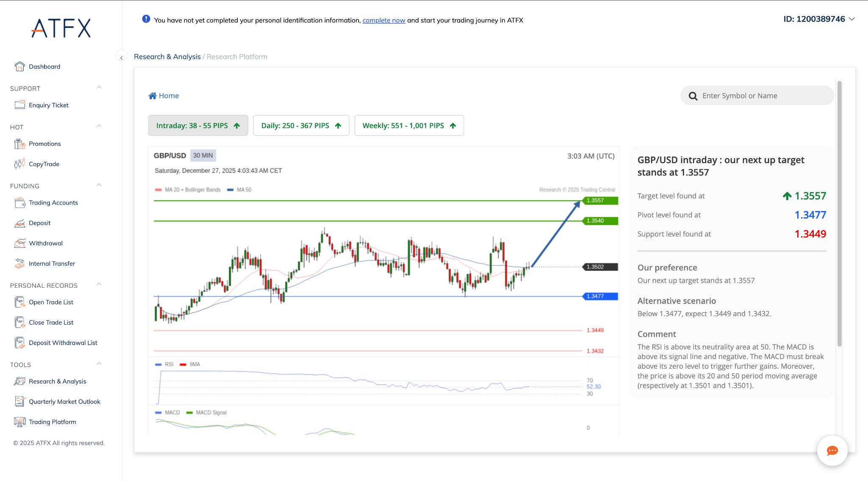Open the account ID 1200389746 dropdown
This screenshot has height=481, width=868.
tap(819, 19)
